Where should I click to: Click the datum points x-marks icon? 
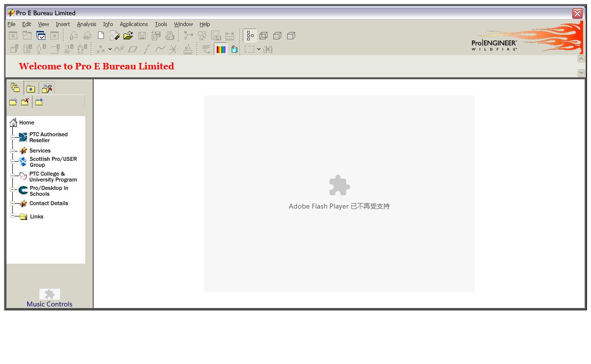100,49
